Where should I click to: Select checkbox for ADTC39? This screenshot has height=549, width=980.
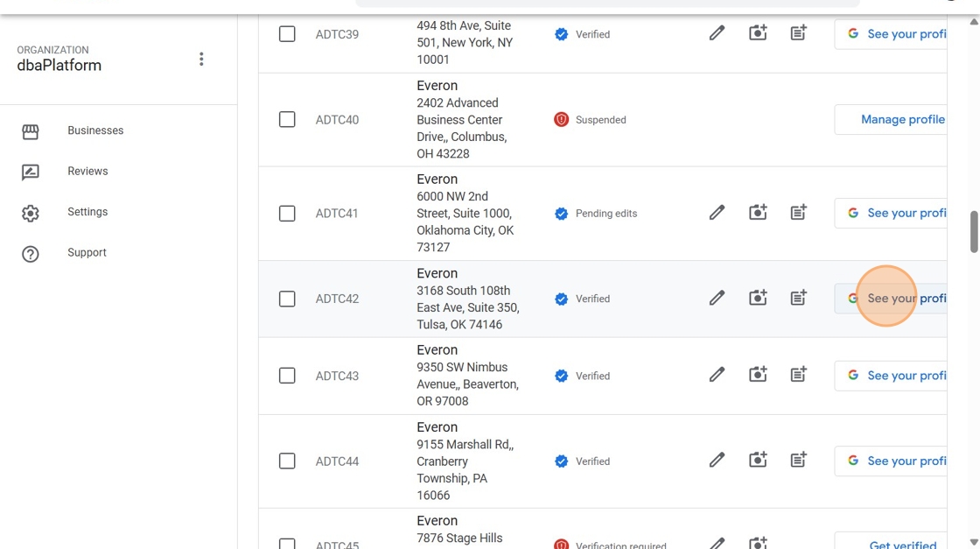click(x=287, y=34)
